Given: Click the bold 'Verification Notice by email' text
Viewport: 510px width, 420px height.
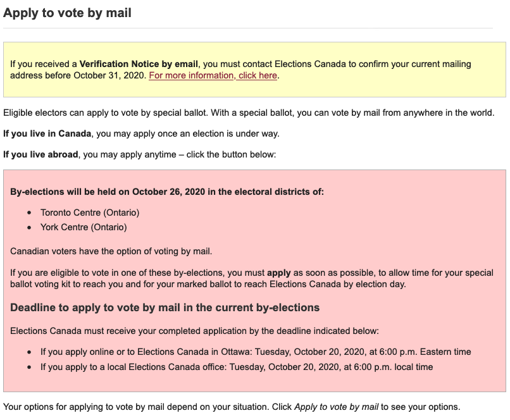Looking at the screenshot, I should (x=139, y=65).
